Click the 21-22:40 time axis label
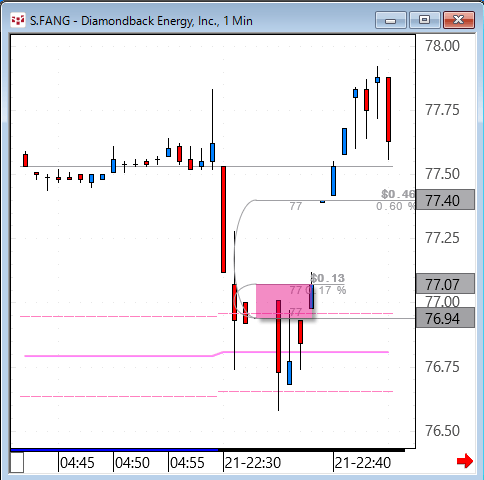Screen dimensions: 484x480 click(363, 463)
